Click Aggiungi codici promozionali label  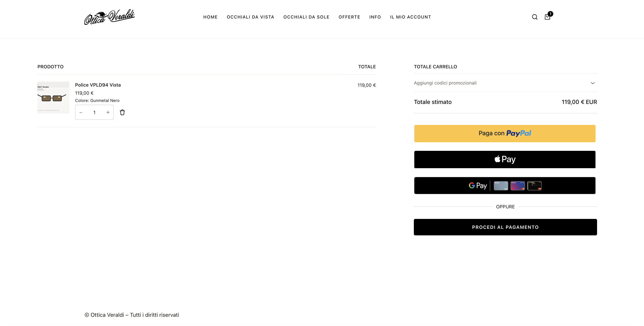(x=445, y=83)
